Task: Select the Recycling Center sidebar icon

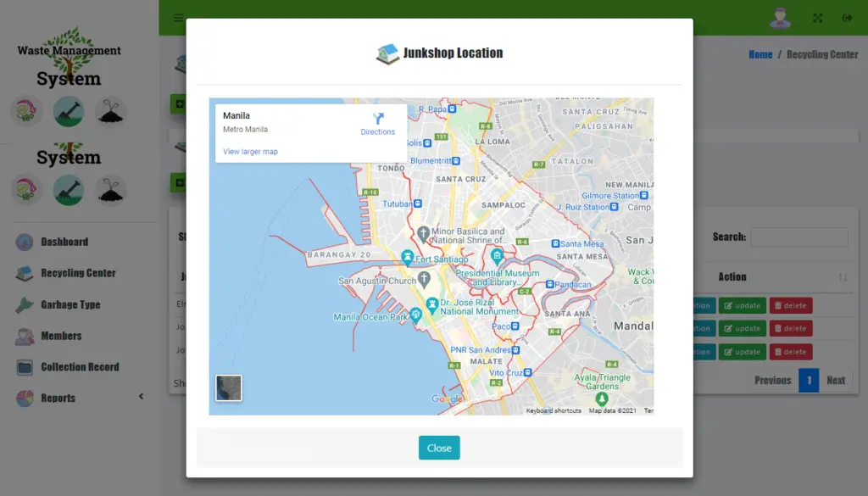Action: (24, 273)
